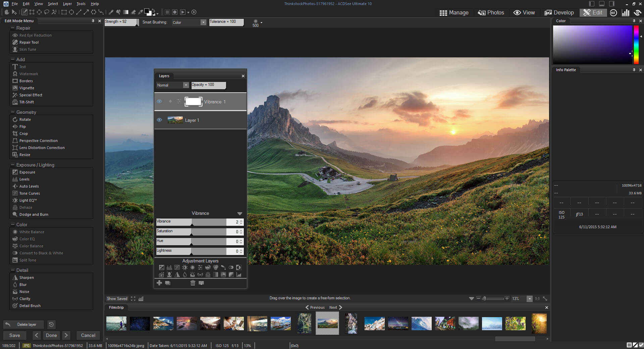Screen dimensions: 644x349
Task: Open the brush size 500 dropdown arrow
Action: [x=261, y=22]
